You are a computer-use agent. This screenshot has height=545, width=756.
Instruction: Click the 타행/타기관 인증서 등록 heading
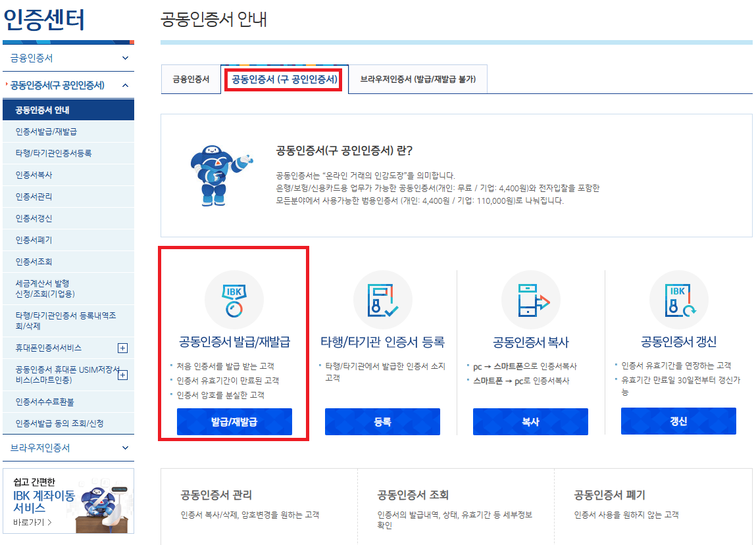coord(383,342)
